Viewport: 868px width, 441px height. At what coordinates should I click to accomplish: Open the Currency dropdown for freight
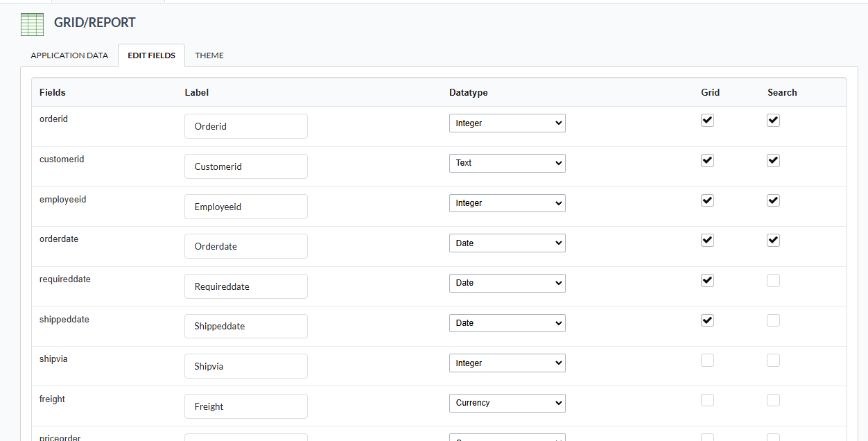tap(507, 403)
